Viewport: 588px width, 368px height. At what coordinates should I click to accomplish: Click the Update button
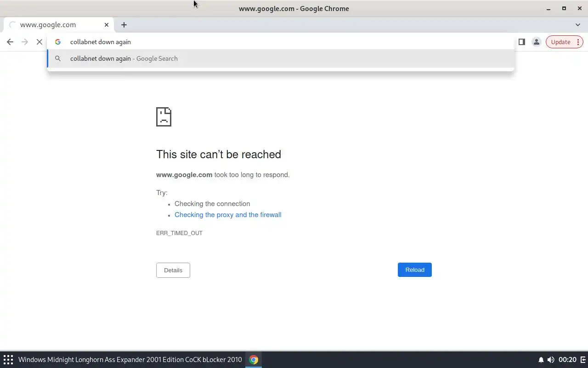560,42
